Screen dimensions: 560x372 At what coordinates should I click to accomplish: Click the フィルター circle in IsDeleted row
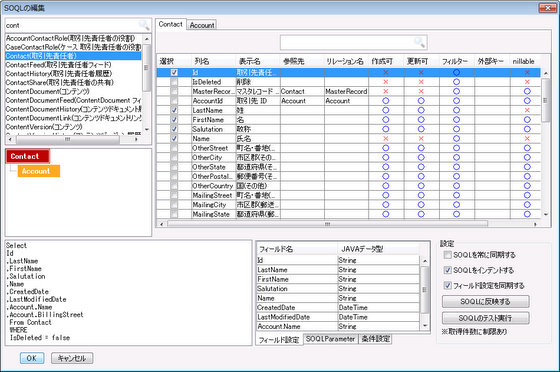click(456, 82)
